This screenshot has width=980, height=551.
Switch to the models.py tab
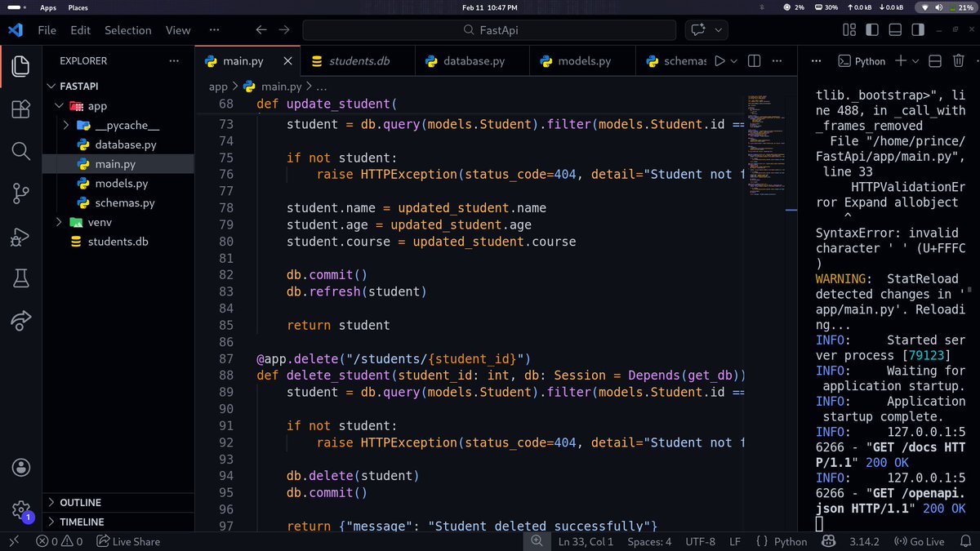(x=584, y=61)
